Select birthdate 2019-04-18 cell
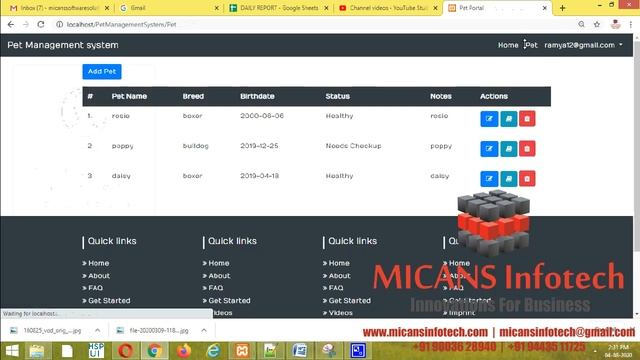 (x=259, y=176)
